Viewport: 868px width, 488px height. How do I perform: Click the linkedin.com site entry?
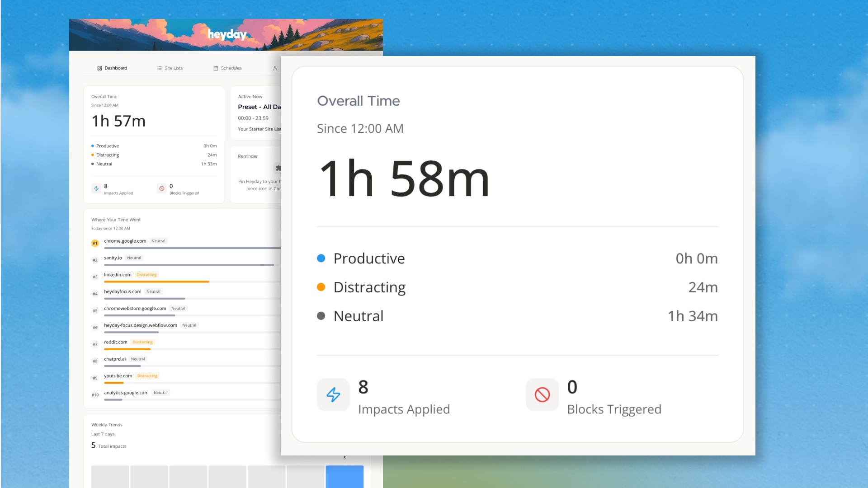coord(118,275)
